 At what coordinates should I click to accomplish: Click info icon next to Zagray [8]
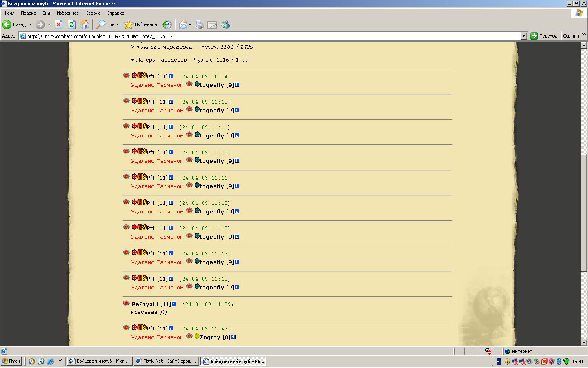coord(233,337)
